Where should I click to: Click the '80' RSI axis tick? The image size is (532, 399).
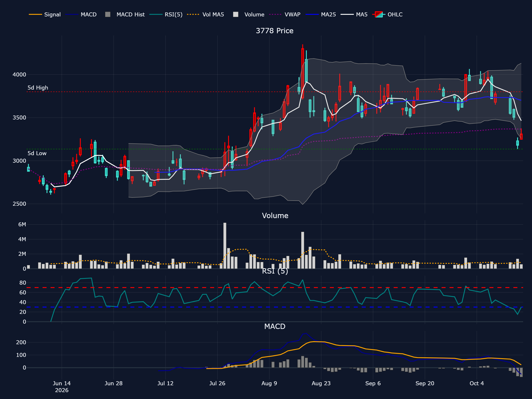click(x=23, y=283)
